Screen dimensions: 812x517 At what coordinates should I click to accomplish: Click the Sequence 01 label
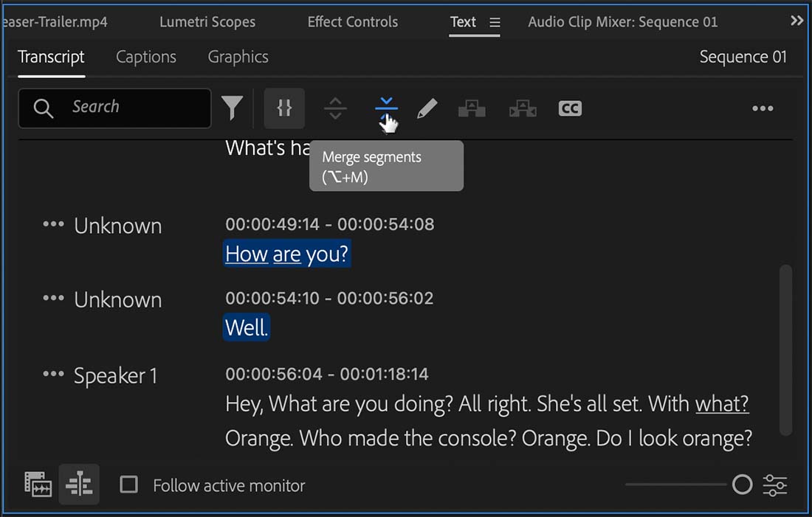point(743,56)
